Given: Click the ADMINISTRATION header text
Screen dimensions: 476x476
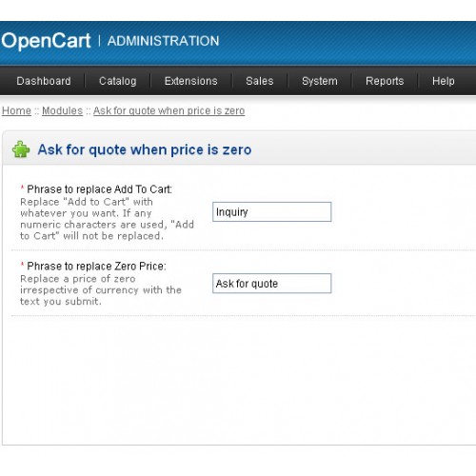Looking at the screenshot, I should (163, 41).
